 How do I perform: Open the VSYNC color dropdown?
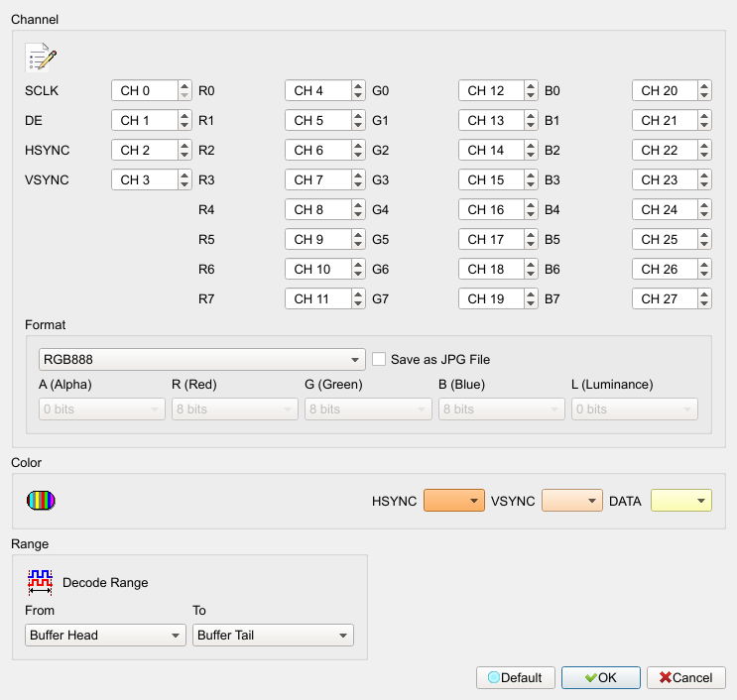(572, 501)
